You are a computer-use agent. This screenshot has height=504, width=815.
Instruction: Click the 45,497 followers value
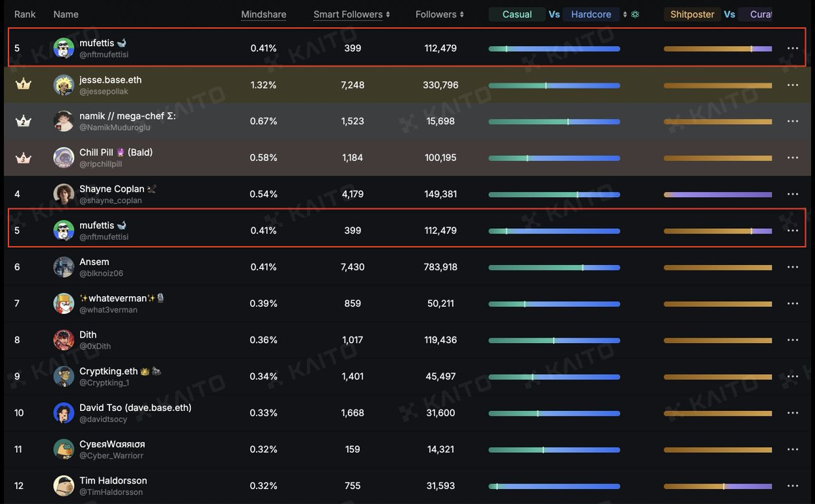tap(441, 376)
